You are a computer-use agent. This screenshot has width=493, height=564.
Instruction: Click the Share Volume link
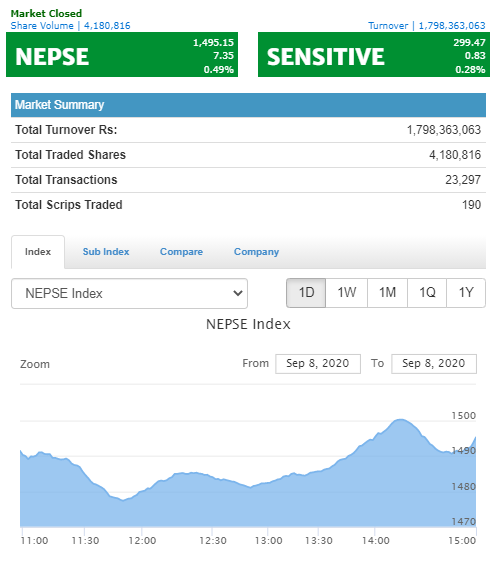(70, 26)
